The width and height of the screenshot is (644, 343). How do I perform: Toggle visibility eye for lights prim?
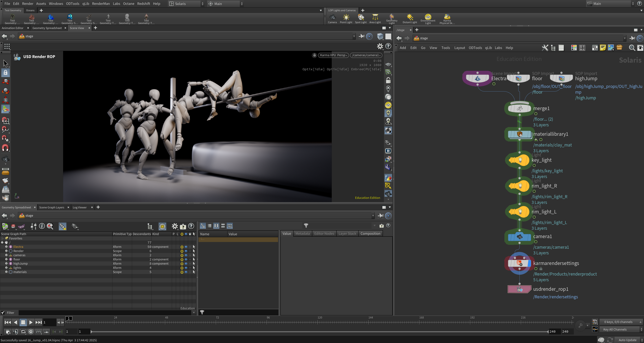[x=186, y=268]
